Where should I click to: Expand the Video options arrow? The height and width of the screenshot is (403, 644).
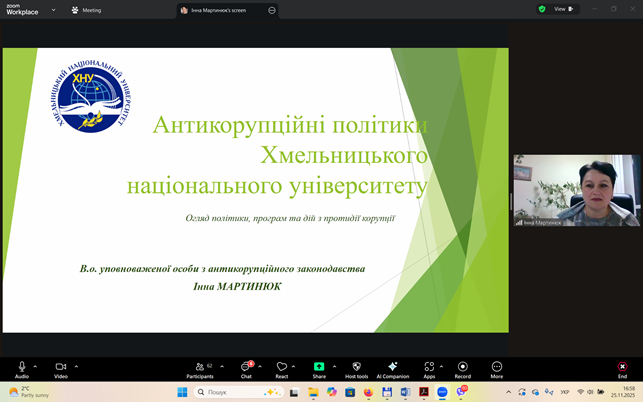tap(76, 366)
